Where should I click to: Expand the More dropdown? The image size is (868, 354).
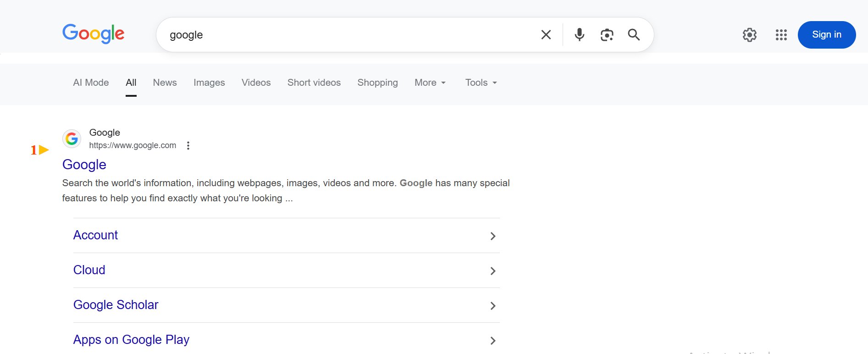(430, 83)
